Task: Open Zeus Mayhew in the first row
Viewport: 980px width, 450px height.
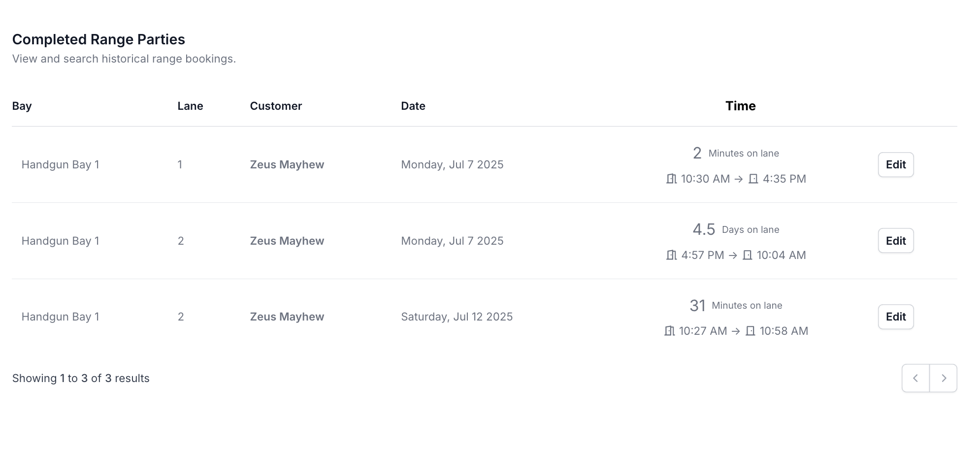Action: coord(287,164)
